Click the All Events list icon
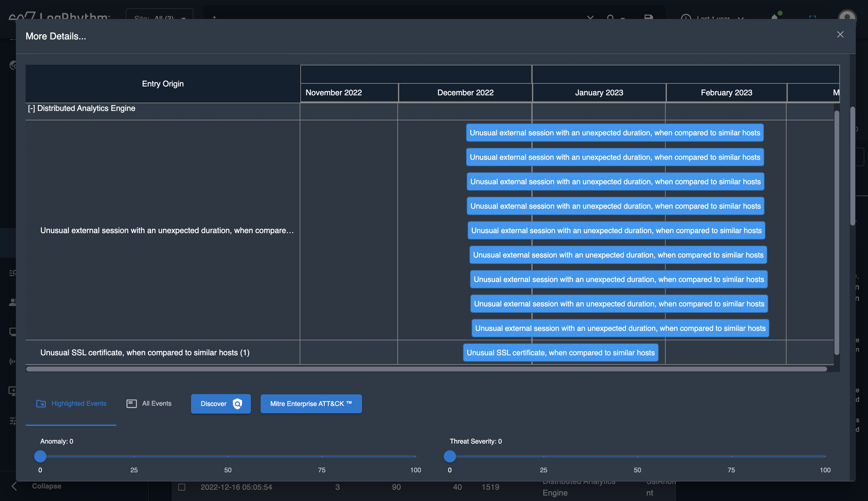The width and height of the screenshot is (868, 501). tap(131, 403)
